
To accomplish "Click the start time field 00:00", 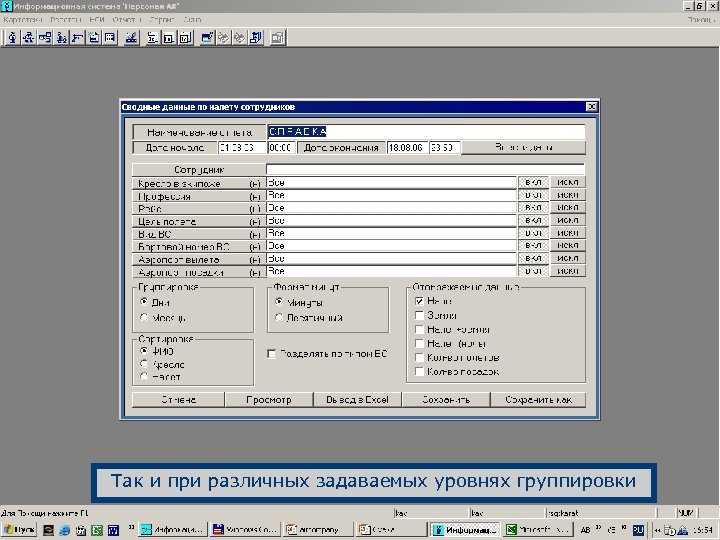I will (x=281, y=147).
